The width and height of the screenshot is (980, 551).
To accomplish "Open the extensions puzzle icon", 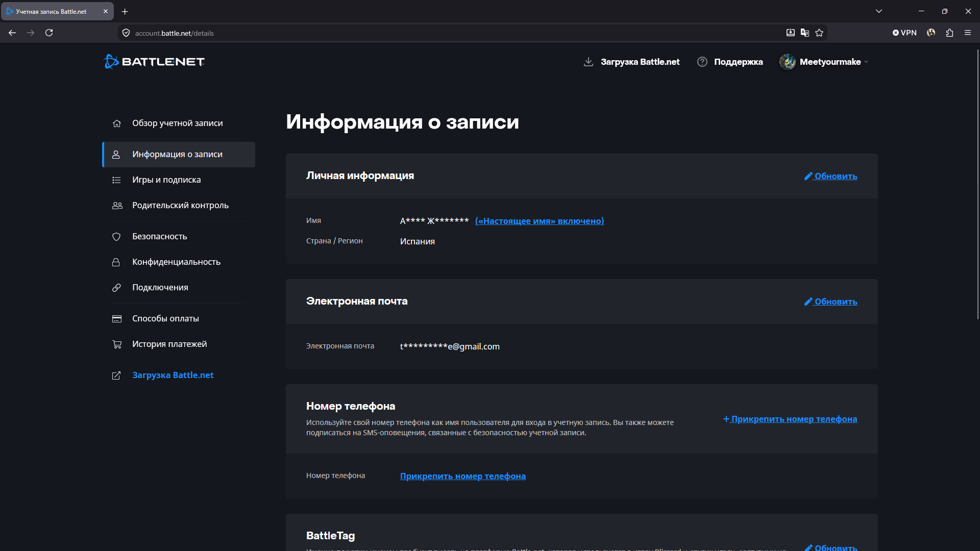I will [x=949, y=33].
